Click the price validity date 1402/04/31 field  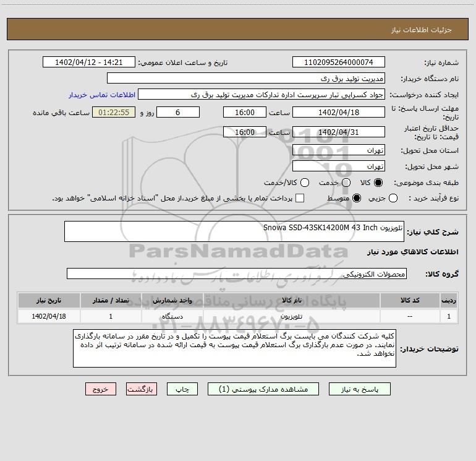point(339,132)
